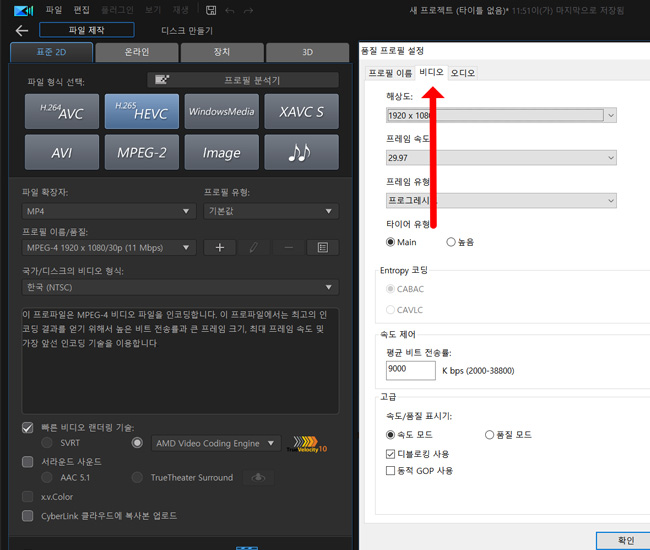Screen dimensions: 650x550
Task: Select the WindowsMedia format
Action: click(x=221, y=111)
